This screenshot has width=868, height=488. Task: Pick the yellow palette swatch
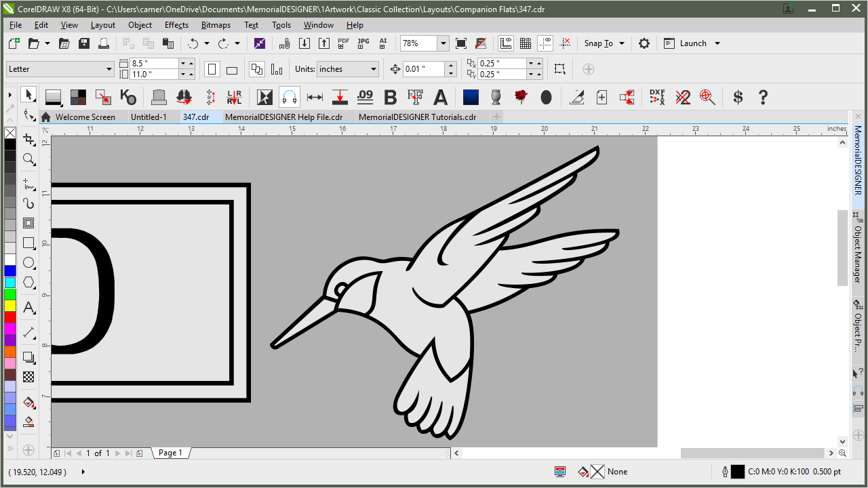pyautogui.click(x=10, y=306)
